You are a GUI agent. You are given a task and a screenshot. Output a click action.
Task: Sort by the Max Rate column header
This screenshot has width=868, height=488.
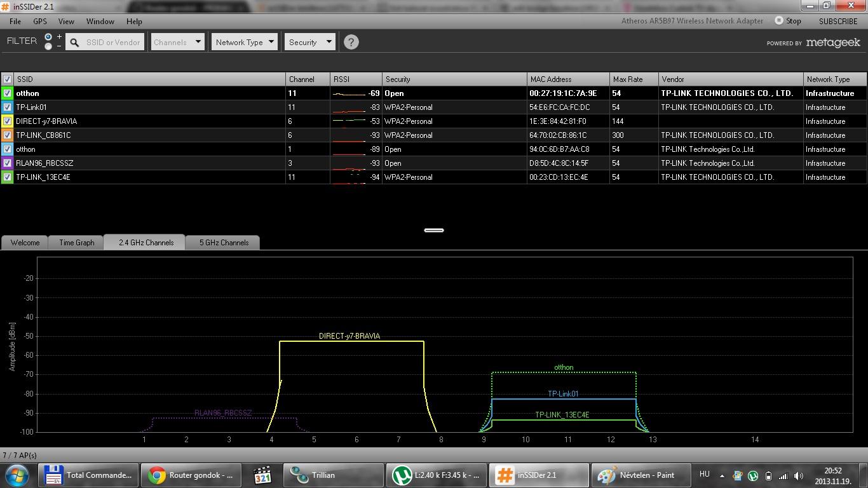click(634, 79)
